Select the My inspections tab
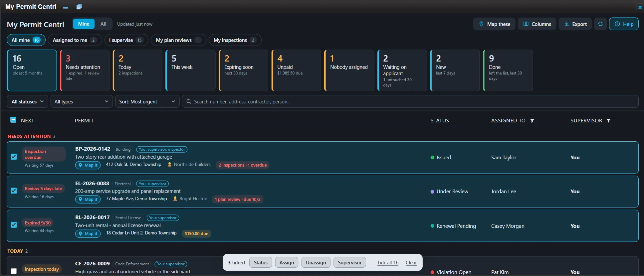Screen dimensions: 644x276 point(235,40)
